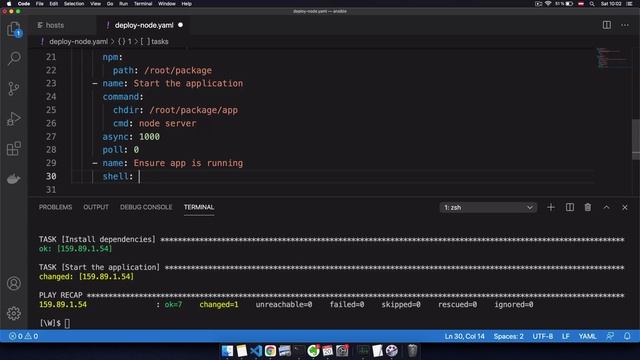Click 'Ensure app is running' text
The image size is (640, 360).
tap(188, 163)
